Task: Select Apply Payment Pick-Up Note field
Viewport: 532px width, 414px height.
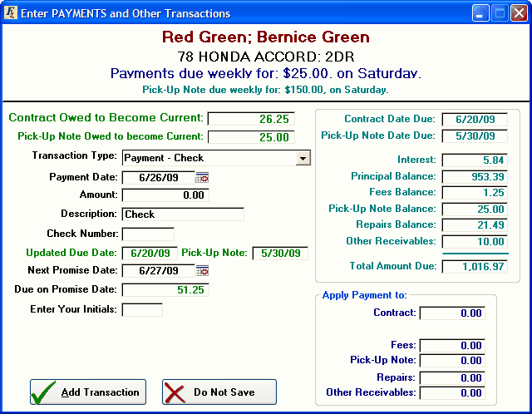Action: coord(452,361)
